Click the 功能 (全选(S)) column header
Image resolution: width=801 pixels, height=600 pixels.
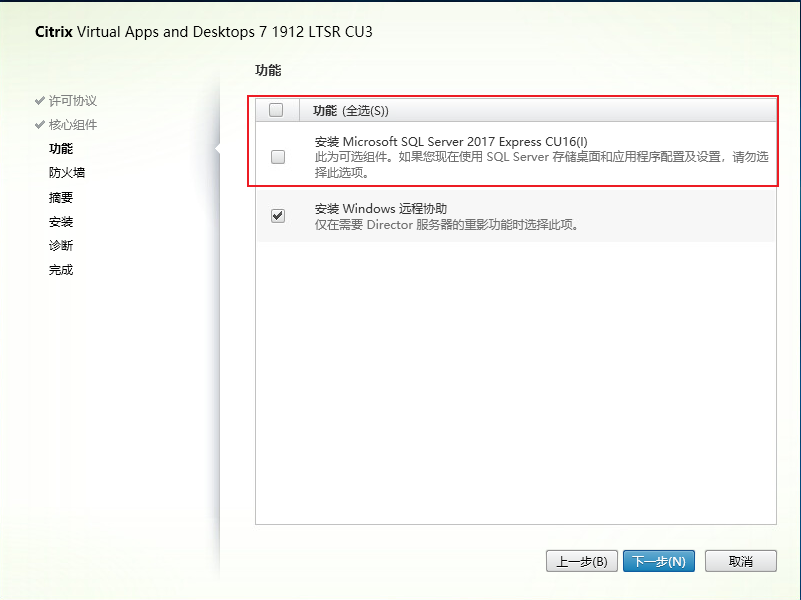(351, 110)
